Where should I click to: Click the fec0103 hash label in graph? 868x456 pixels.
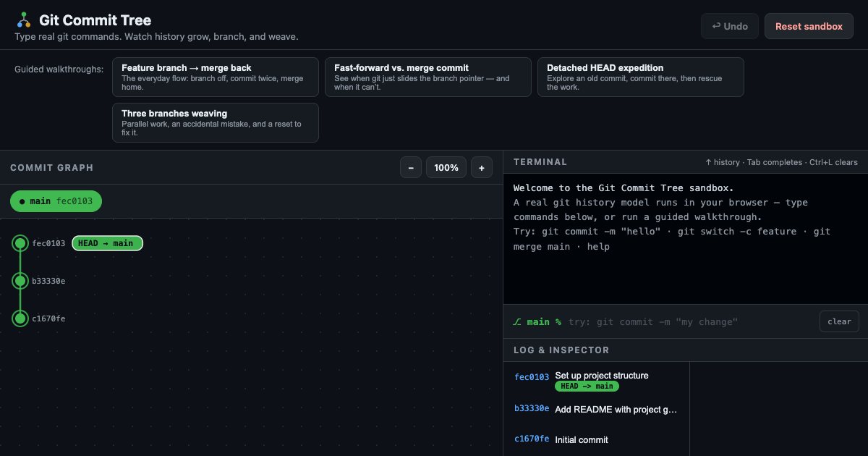tap(48, 243)
